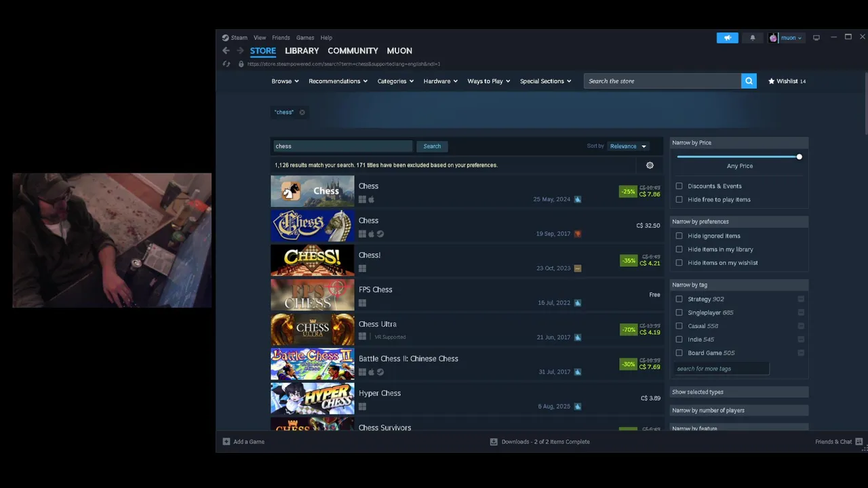This screenshot has height=488, width=868.
Task: Check Hide items on my wishlist
Action: (x=679, y=263)
